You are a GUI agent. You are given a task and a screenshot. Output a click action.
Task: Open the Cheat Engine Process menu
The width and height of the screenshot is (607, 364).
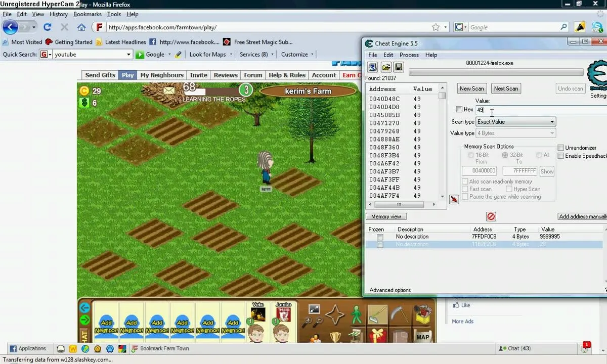tap(409, 55)
